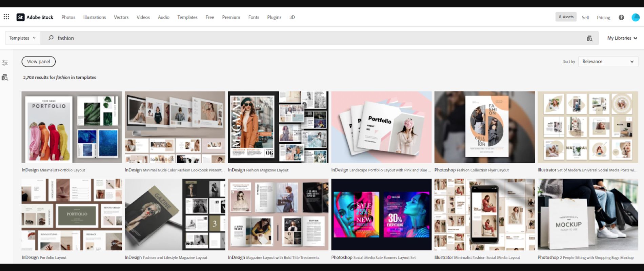
Task: Click the 8 Assets button
Action: (x=566, y=17)
